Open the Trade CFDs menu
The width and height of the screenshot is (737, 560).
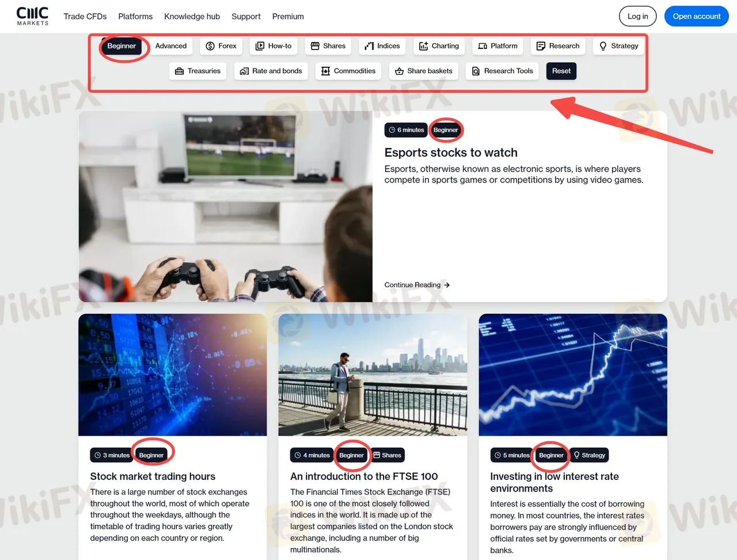point(85,17)
